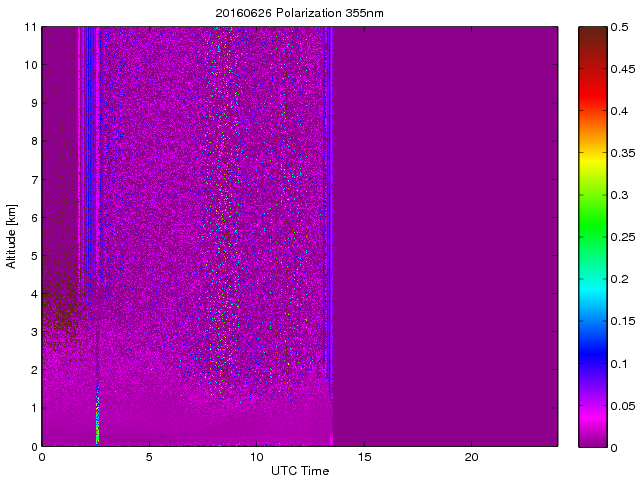Click the dark brown noisy cloud patch near 3.5 km
The image size is (640, 480).
(x=61, y=310)
